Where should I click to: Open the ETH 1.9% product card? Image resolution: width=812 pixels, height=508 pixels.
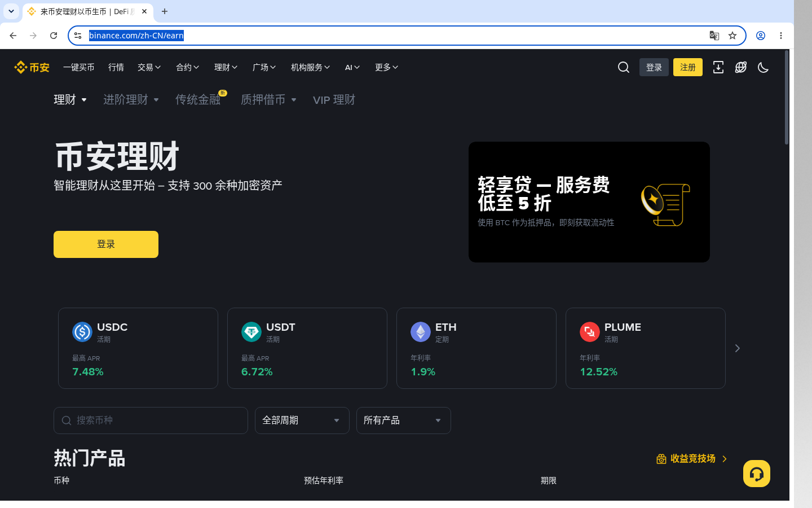tap(476, 348)
